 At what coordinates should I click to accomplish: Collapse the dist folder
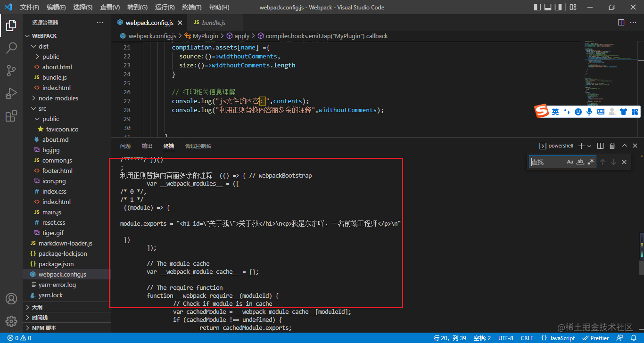(x=66, y=46)
